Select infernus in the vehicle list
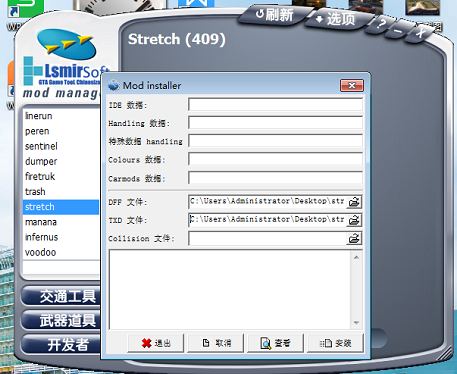The image size is (457, 374). click(x=61, y=237)
